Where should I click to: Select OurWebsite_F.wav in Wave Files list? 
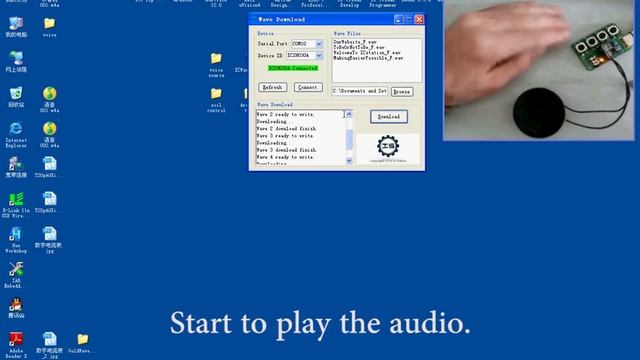click(355, 42)
